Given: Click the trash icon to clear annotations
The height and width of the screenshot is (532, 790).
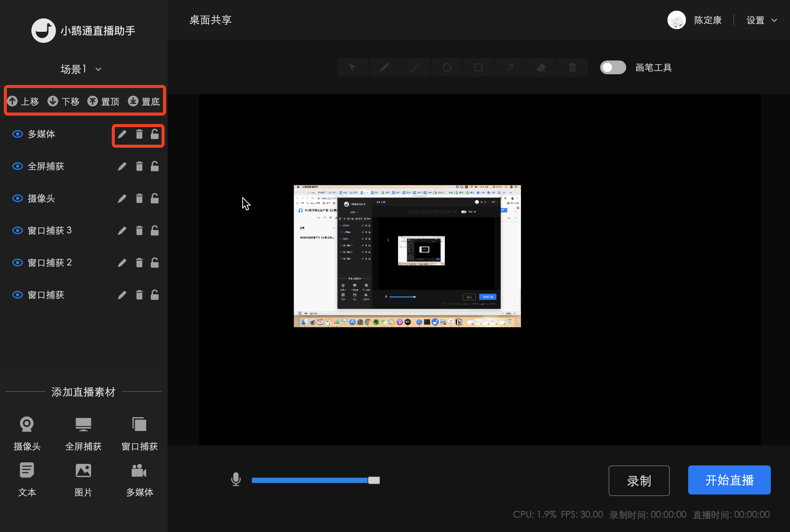Looking at the screenshot, I should tap(572, 67).
